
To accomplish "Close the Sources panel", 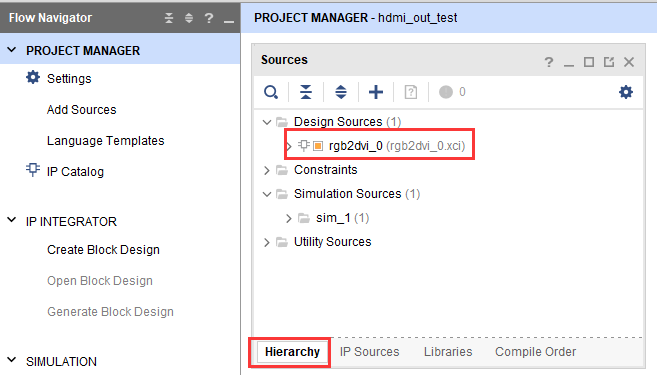I will pos(629,62).
